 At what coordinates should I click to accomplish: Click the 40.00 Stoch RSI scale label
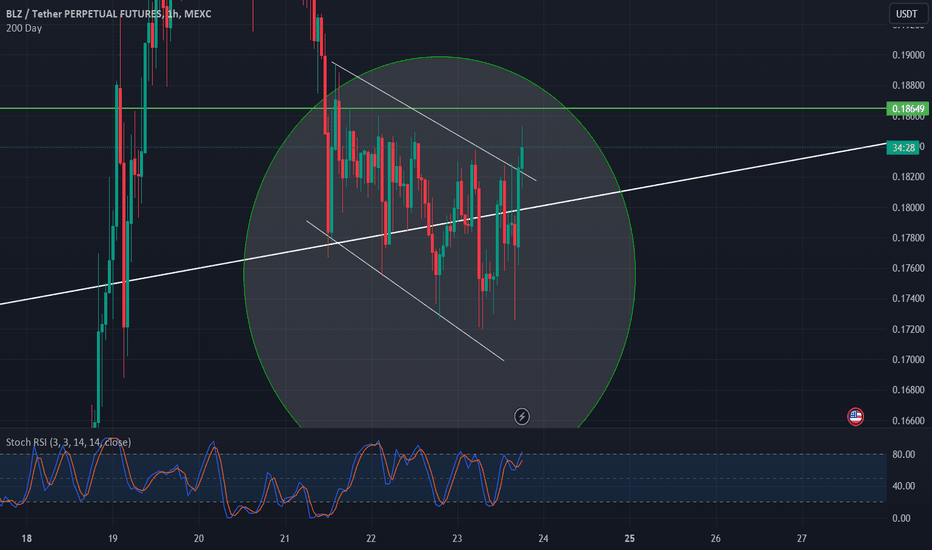(x=903, y=486)
